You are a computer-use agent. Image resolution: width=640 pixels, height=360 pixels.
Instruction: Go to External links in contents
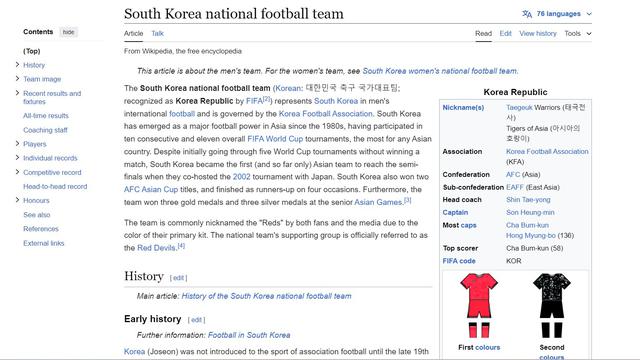pos(44,243)
